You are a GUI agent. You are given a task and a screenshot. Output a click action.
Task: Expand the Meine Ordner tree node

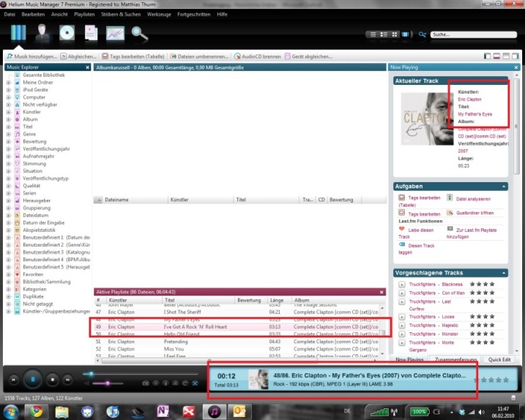pyautogui.click(x=8, y=83)
